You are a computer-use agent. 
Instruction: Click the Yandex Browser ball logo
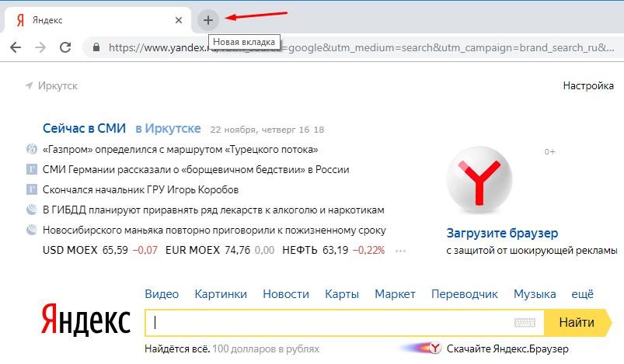coord(479,180)
